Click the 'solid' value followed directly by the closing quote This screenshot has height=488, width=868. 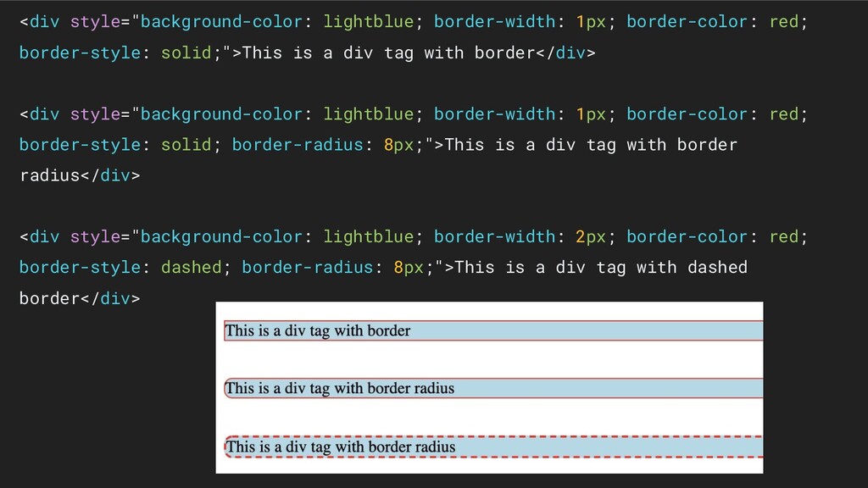186,53
